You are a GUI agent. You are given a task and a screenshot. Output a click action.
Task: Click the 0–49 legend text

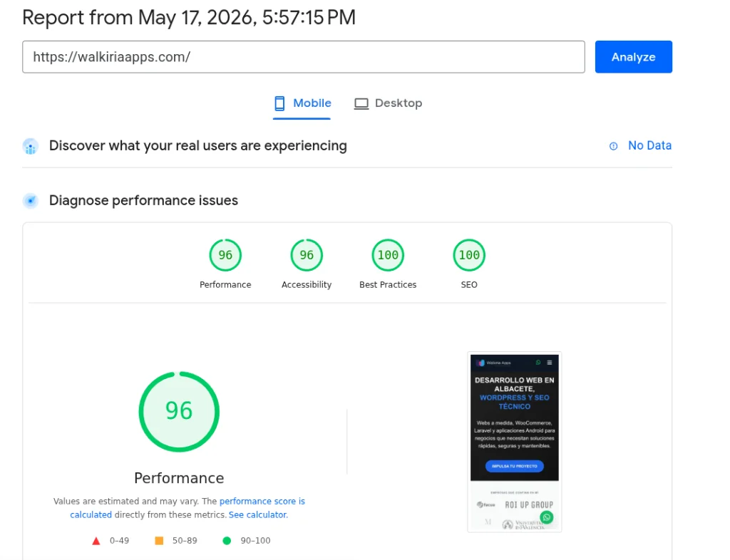(x=119, y=541)
